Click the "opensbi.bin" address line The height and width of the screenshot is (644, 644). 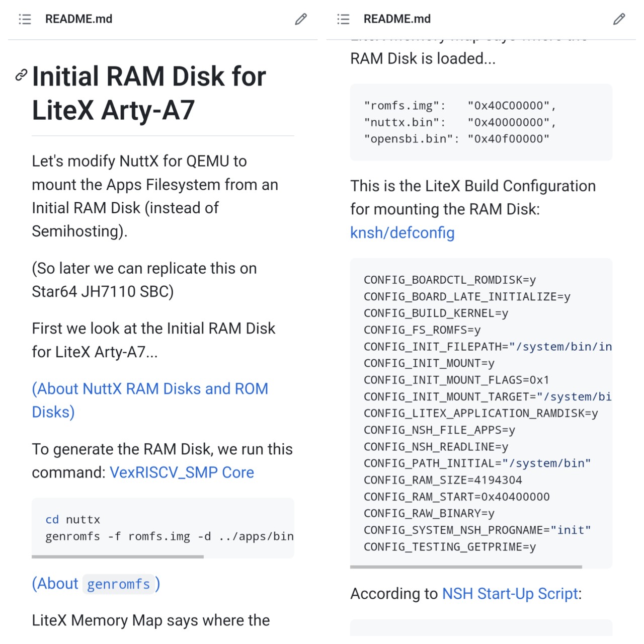[x=456, y=139]
